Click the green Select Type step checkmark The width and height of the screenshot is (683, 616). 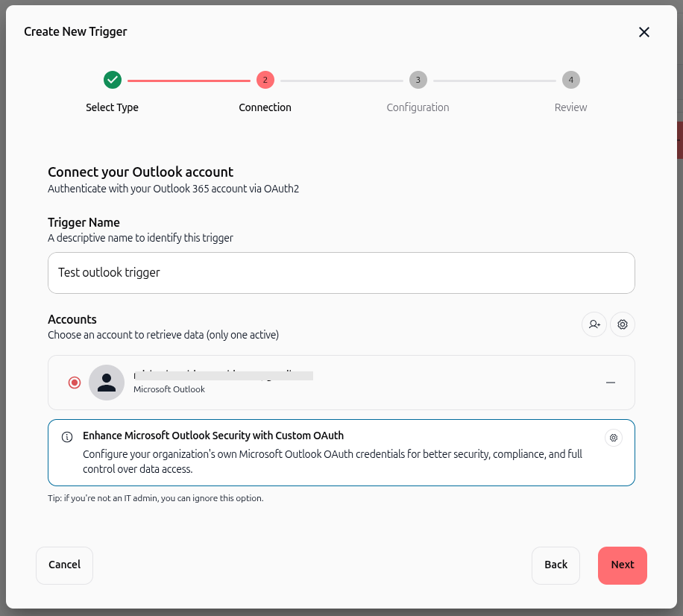[x=113, y=80]
